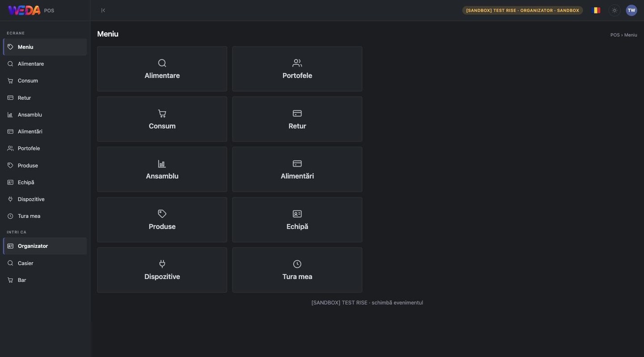
Task: Click the chart icon beside Ansamblu in sidebar
Action: coord(10,115)
